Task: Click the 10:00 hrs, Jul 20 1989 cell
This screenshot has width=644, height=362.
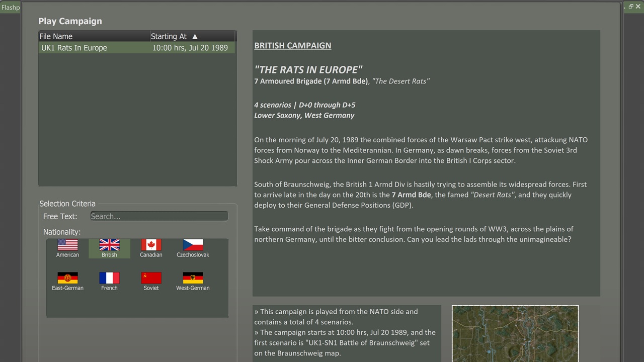Action: pos(190,48)
